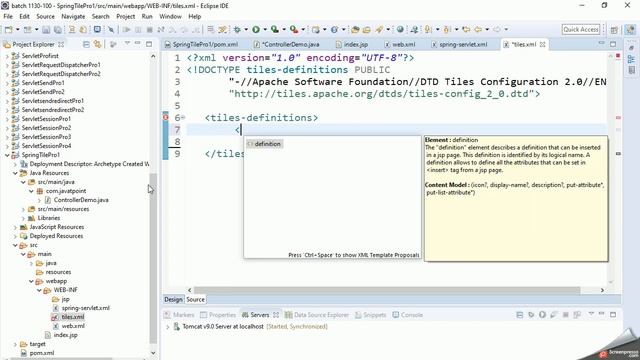Click the Open Web Browser globe icon
Image resolution: width=640 pixels, height=360 pixels.
[400, 29]
